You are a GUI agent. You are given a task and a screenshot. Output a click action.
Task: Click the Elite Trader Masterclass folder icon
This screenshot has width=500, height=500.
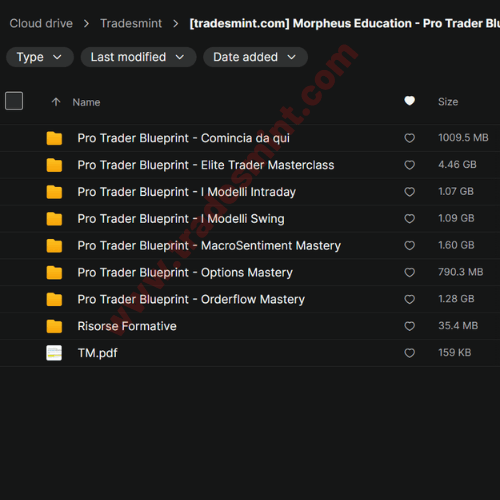[x=54, y=165]
